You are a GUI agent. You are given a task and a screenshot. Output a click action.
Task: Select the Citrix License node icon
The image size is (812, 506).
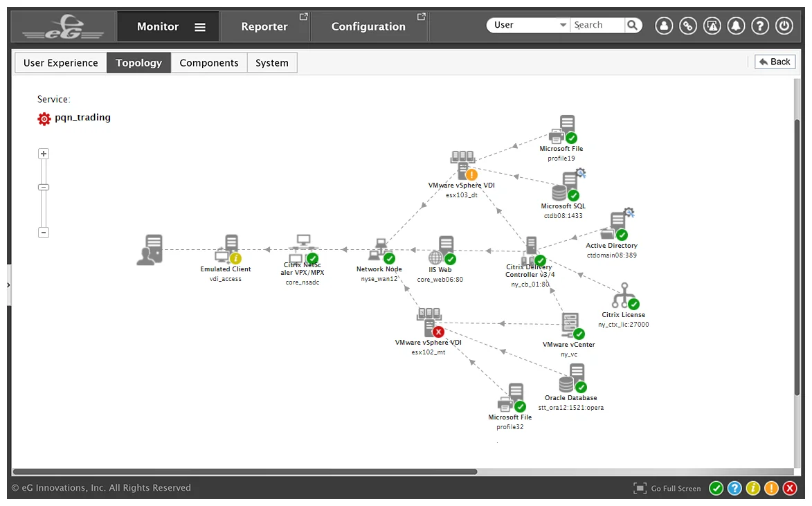626,296
